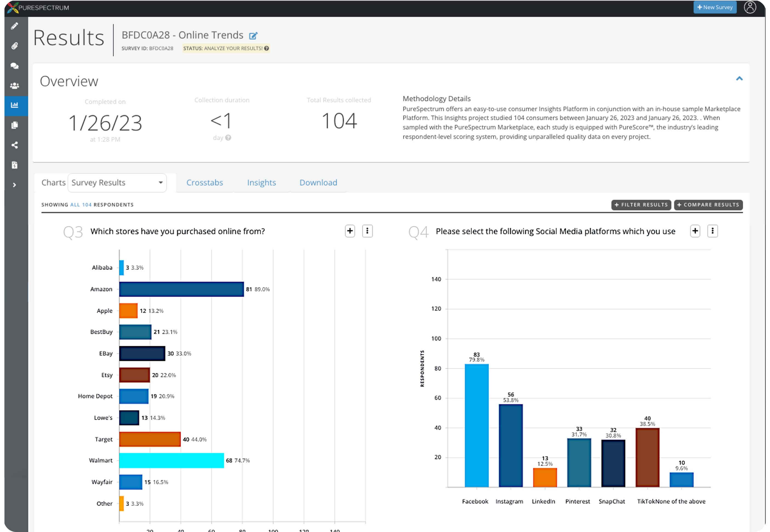
Task: Click the plus icon next to question Q4
Action: tap(695, 231)
